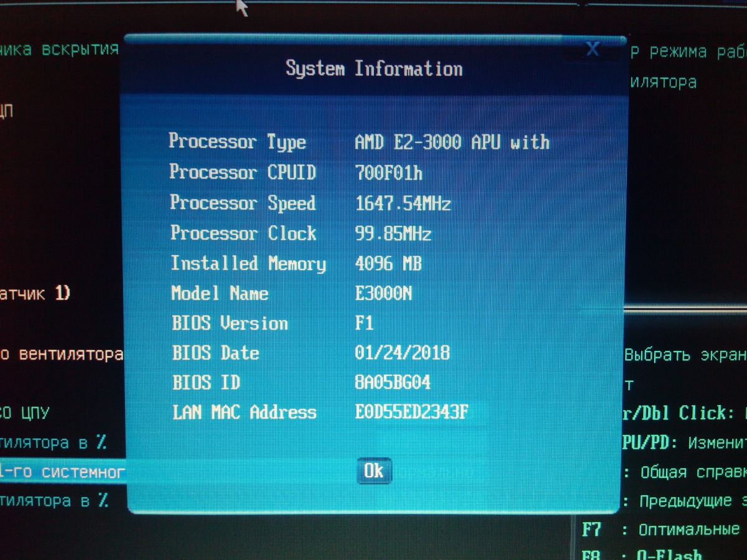Click the 1647.54MHz speed value
The width and height of the screenshot is (747, 560).
403,203
